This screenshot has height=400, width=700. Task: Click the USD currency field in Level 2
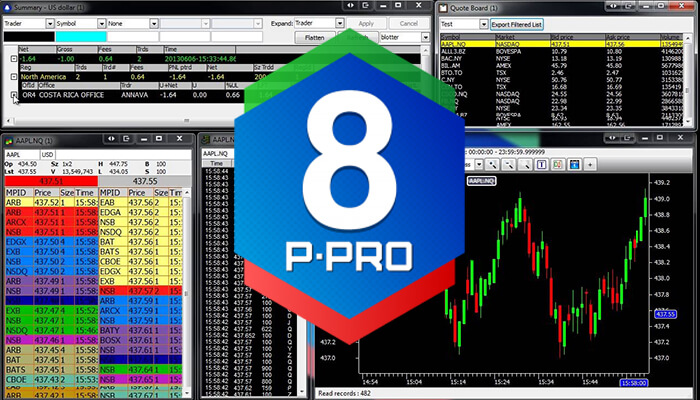[47, 154]
